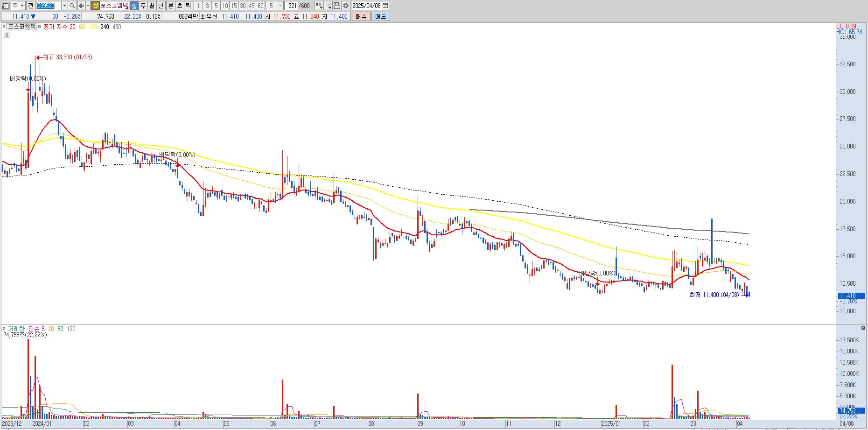Click the 최저 11,400 (04/08) low marker

[719, 295]
